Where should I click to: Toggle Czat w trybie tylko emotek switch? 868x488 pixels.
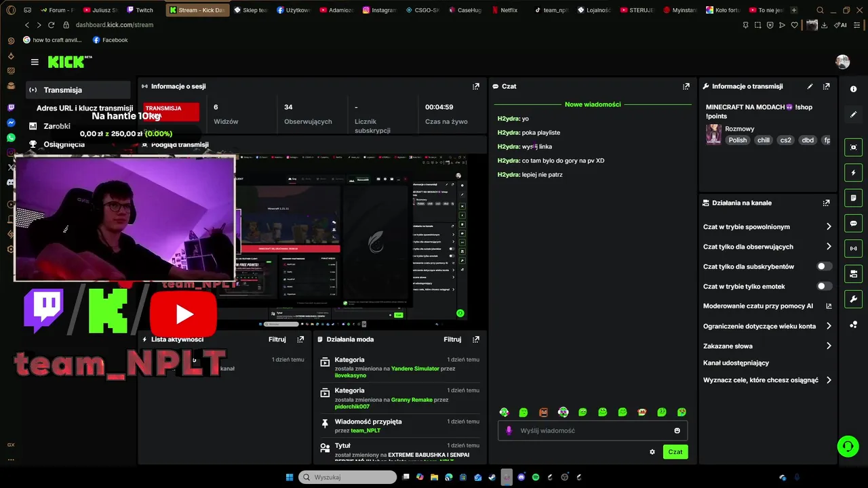click(x=824, y=286)
